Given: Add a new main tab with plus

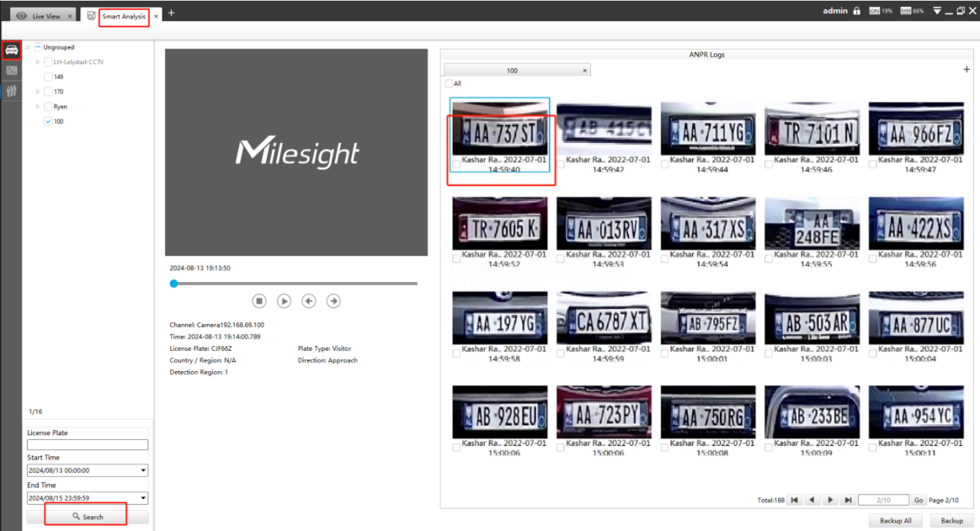Looking at the screenshot, I should tap(171, 13).
